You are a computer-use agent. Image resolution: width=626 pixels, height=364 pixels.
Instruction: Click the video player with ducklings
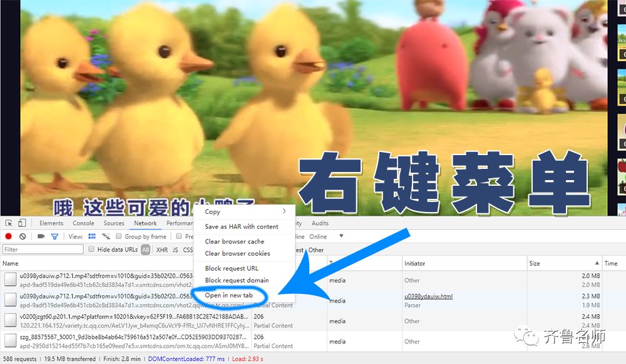coord(314,108)
